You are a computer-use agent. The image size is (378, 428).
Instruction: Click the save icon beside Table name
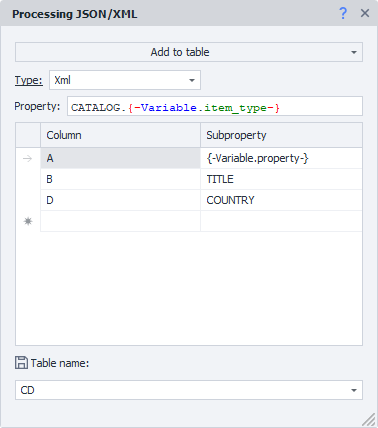tap(21, 363)
